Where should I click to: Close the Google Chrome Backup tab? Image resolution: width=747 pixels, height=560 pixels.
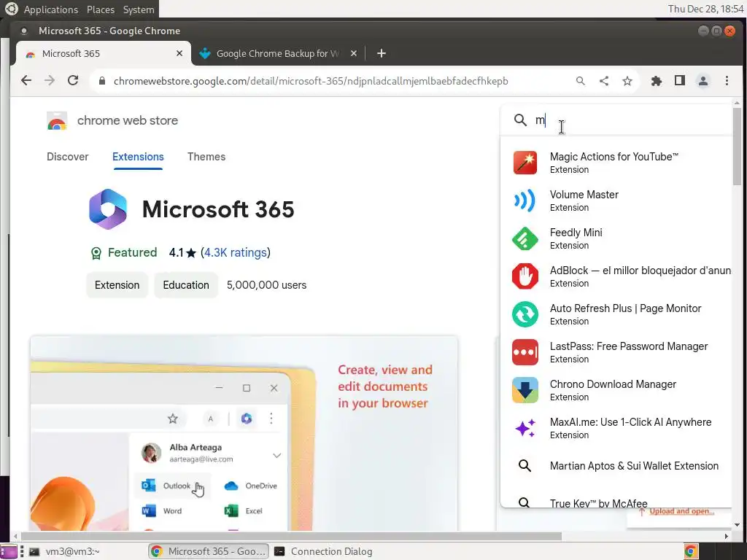[x=354, y=53]
